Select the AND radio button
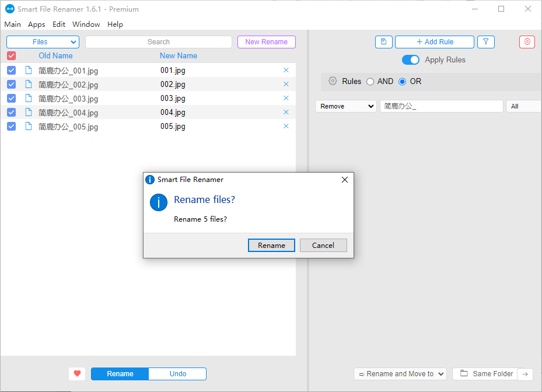 point(370,82)
